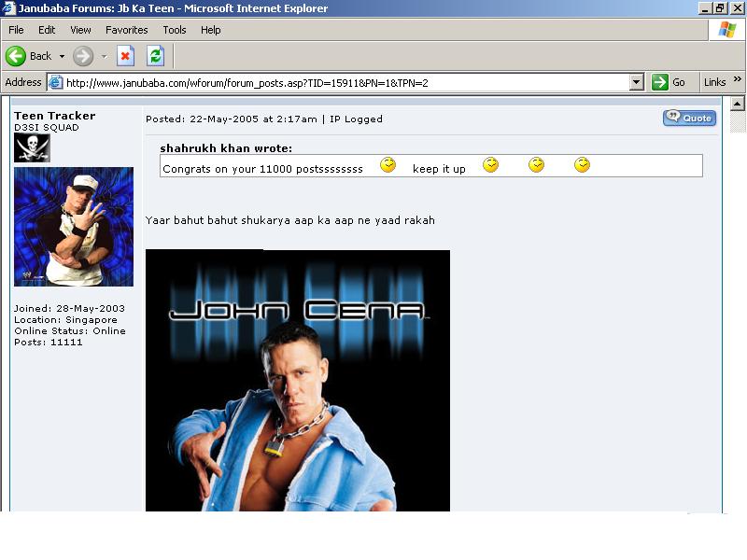This screenshot has height=560, width=747.
Task: Click the 'Posted: 22-May-2005 at 2:17am' text
Action: (231, 119)
